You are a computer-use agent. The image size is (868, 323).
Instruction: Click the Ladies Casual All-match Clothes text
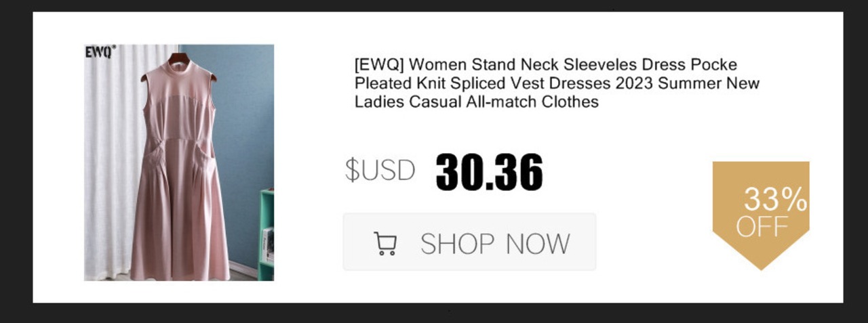coord(476,102)
